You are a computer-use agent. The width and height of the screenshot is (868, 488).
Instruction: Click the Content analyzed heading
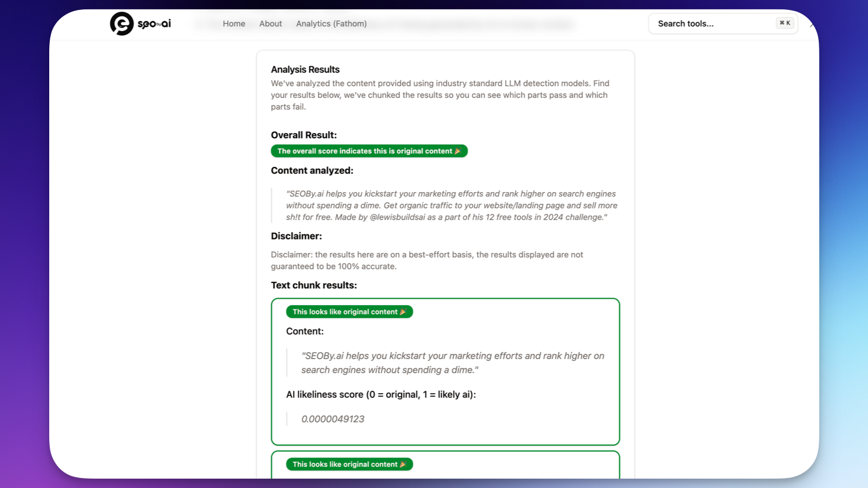tap(312, 170)
